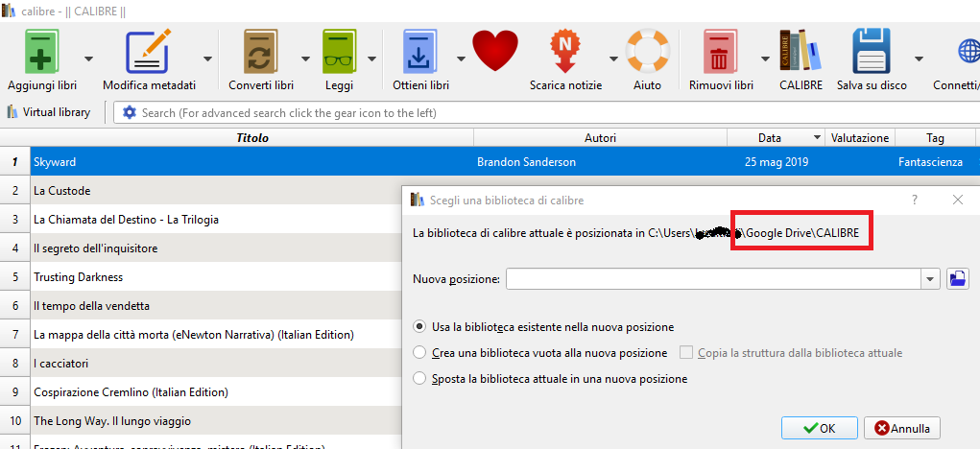Click the Annulla button
This screenshot has width=980, height=449.
click(902, 429)
